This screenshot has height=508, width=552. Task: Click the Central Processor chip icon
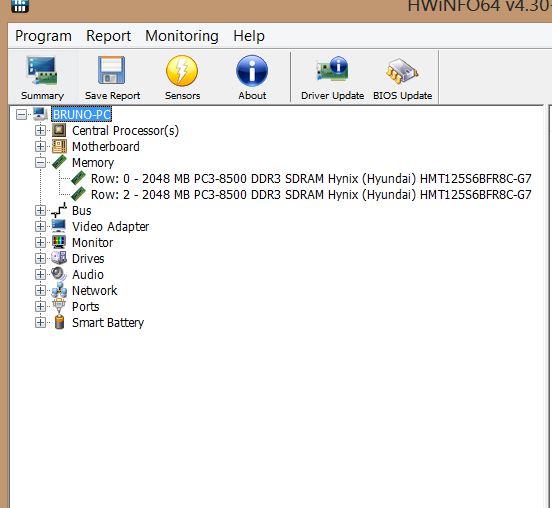(x=59, y=130)
